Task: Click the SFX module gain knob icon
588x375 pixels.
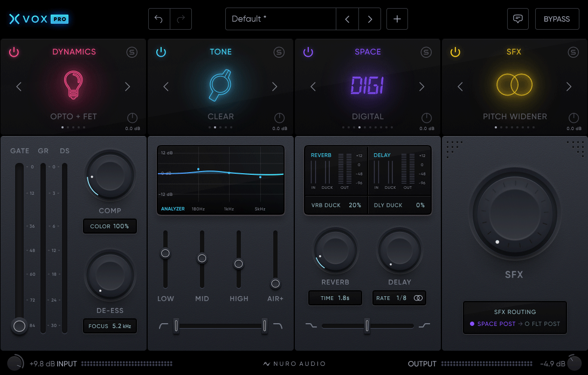Action: pyautogui.click(x=574, y=118)
